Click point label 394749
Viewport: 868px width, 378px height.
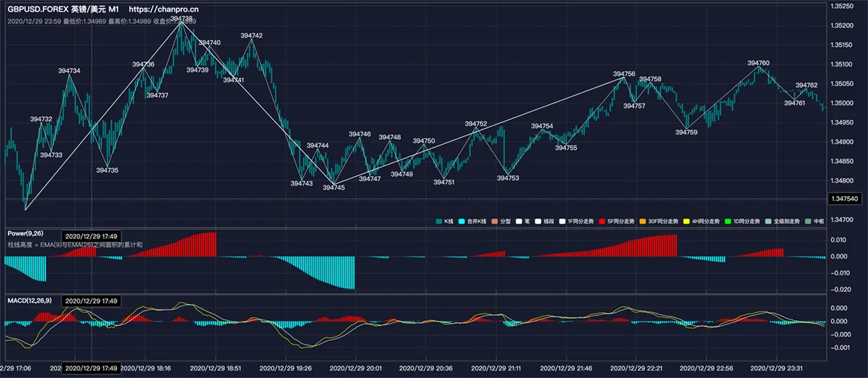pyautogui.click(x=401, y=174)
